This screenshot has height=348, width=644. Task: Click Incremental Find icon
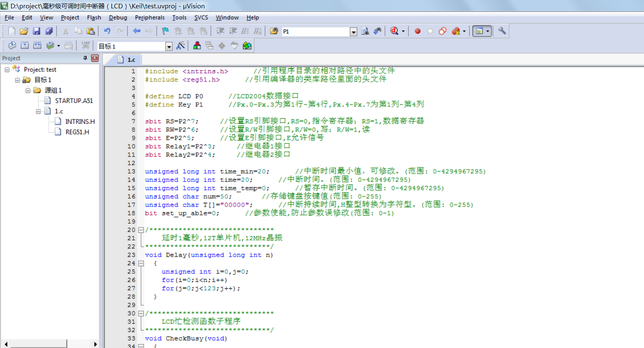click(377, 31)
